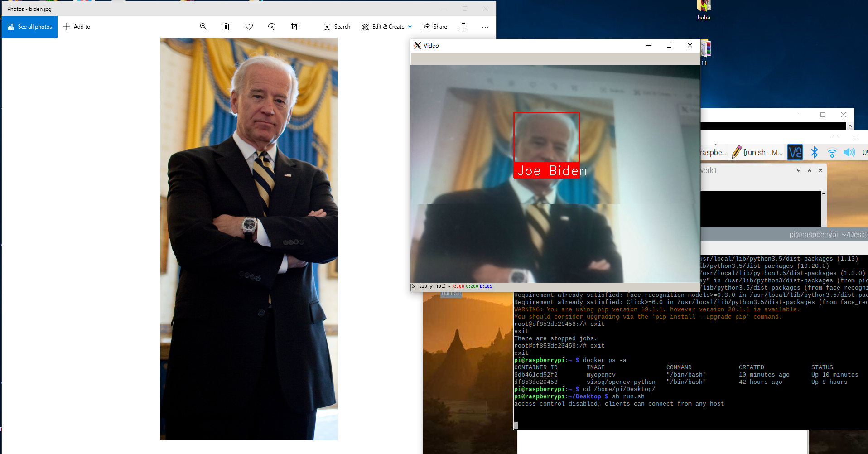Open the archive desktop icon labeled 11
Image resolution: width=868 pixels, height=454 pixels.
click(705, 53)
